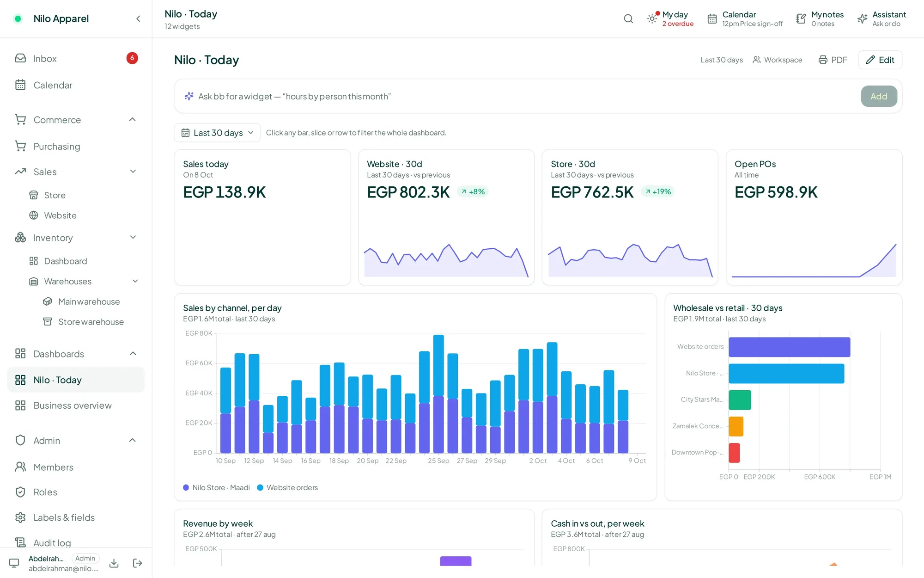
Task: Open the search magnifier icon
Action: coord(628,18)
